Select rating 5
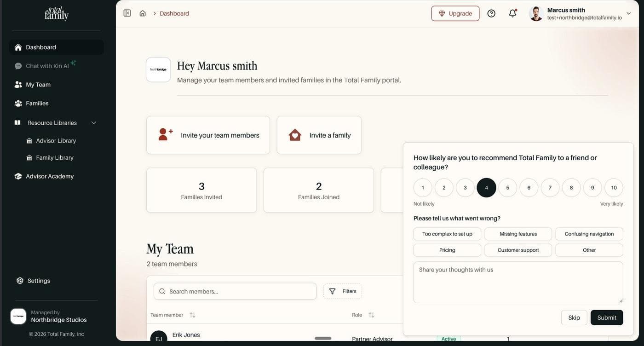 [x=508, y=188]
